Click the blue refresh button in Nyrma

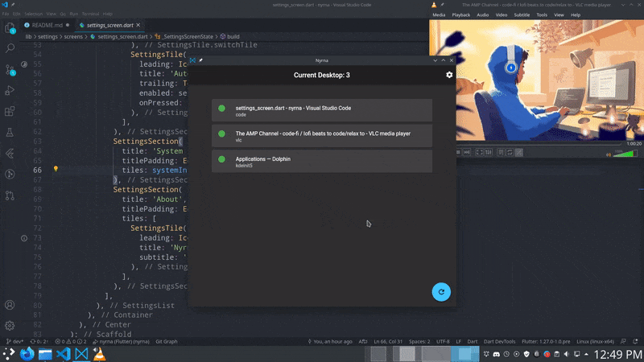pos(441,292)
